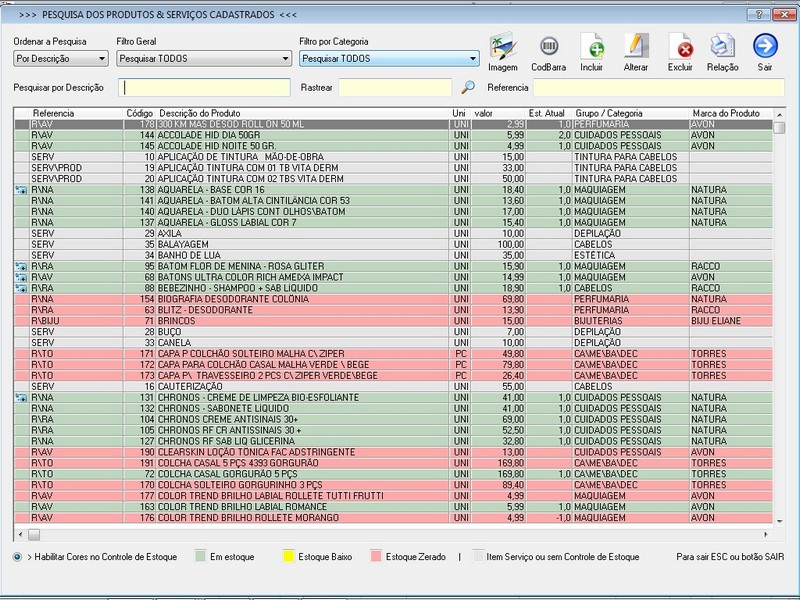Select the BRINCOS row
800x600 pixels.
393,321
